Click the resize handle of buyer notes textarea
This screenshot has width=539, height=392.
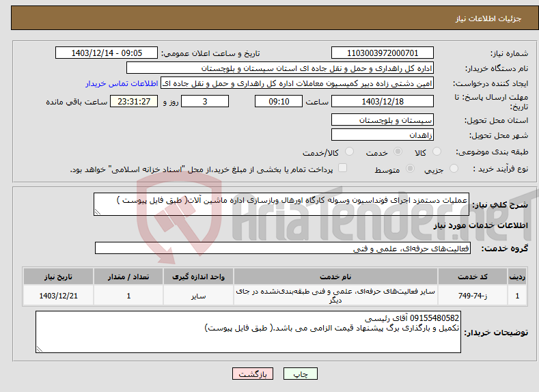40,349
